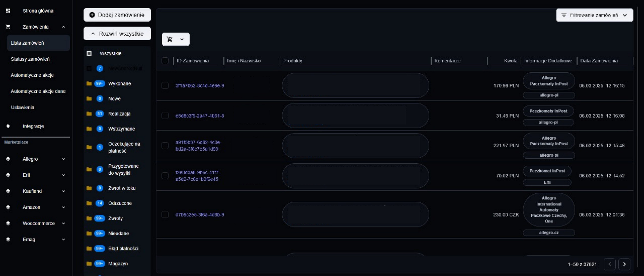The width and height of the screenshot is (644, 276).
Task: Open the cart actions dropdown above table
Action: (176, 39)
